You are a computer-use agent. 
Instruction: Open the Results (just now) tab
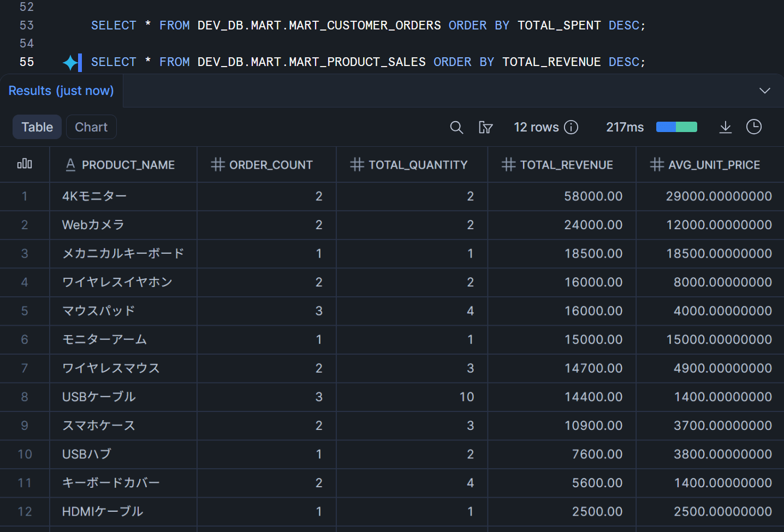pos(61,91)
